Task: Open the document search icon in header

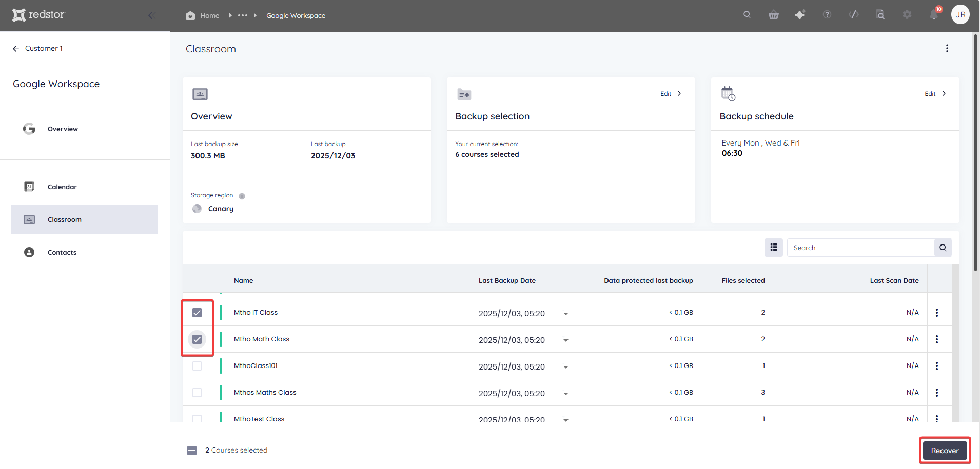Action: coord(880,15)
